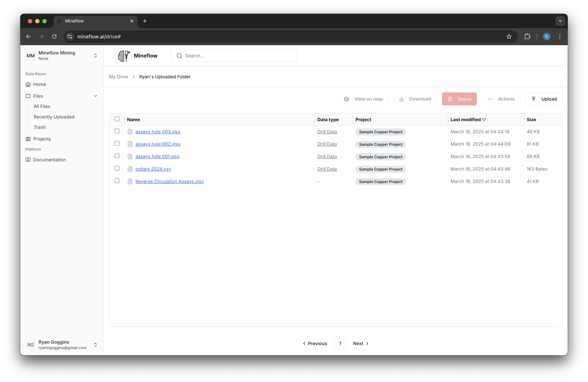Screen dimensions: 588x382
Task: Click the browser back arrow
Action: (x=28, y=37)
